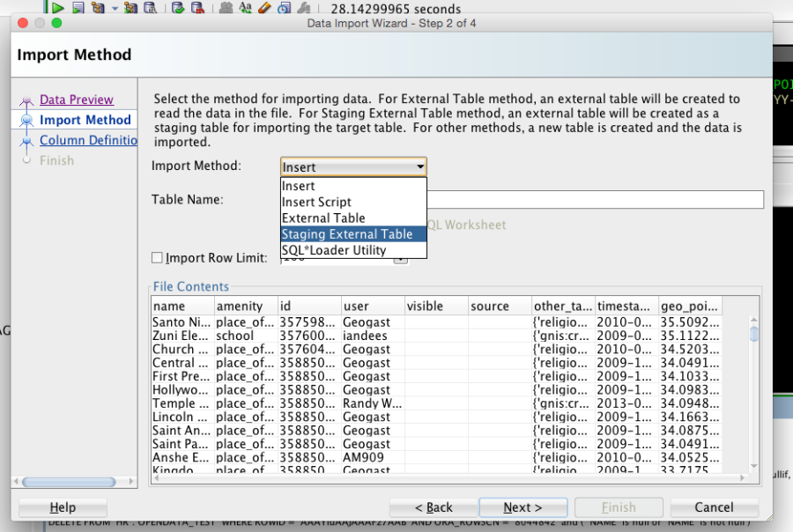Select the 'iandees' user cell
This screenshot has height=532, width=793.
coord(374,336)
